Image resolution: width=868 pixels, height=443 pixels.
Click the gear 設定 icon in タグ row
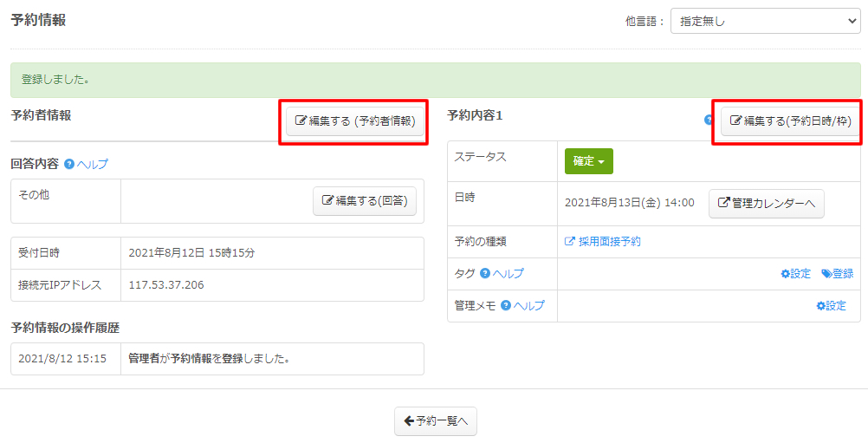(x=795, y=274)
